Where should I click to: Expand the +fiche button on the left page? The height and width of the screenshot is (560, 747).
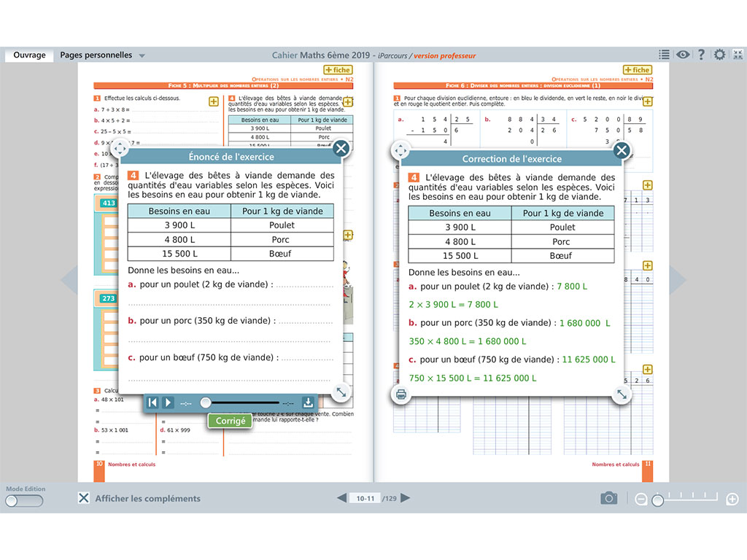click(x=338, y=70)
